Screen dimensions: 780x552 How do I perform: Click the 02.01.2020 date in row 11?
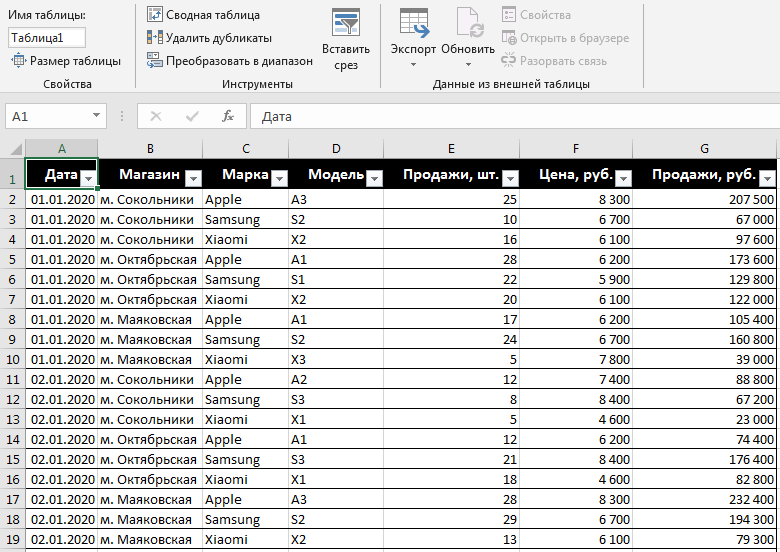coord(62,379)
